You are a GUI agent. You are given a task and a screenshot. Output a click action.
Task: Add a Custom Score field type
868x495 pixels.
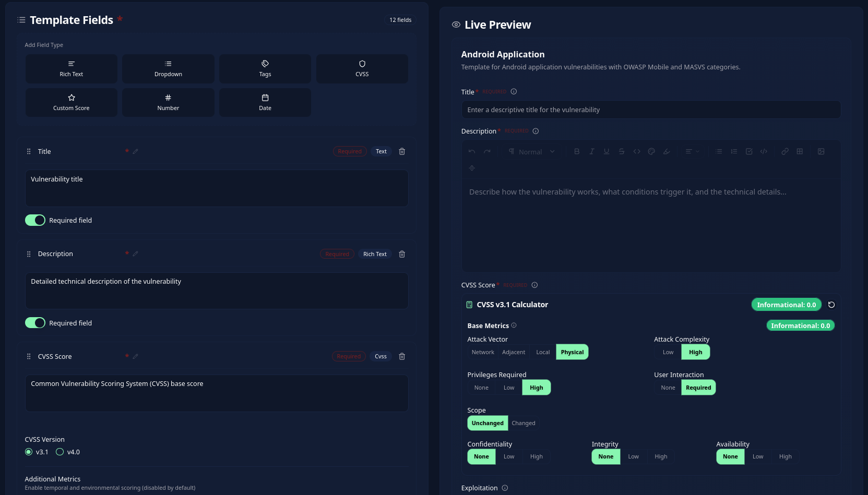(72, 103)
